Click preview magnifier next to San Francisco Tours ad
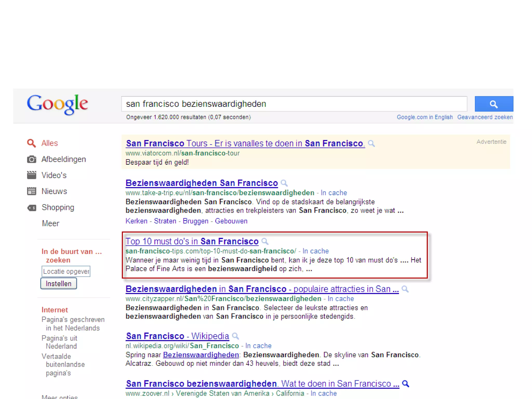Screen dimensions: 532x399 pos(371,144)
